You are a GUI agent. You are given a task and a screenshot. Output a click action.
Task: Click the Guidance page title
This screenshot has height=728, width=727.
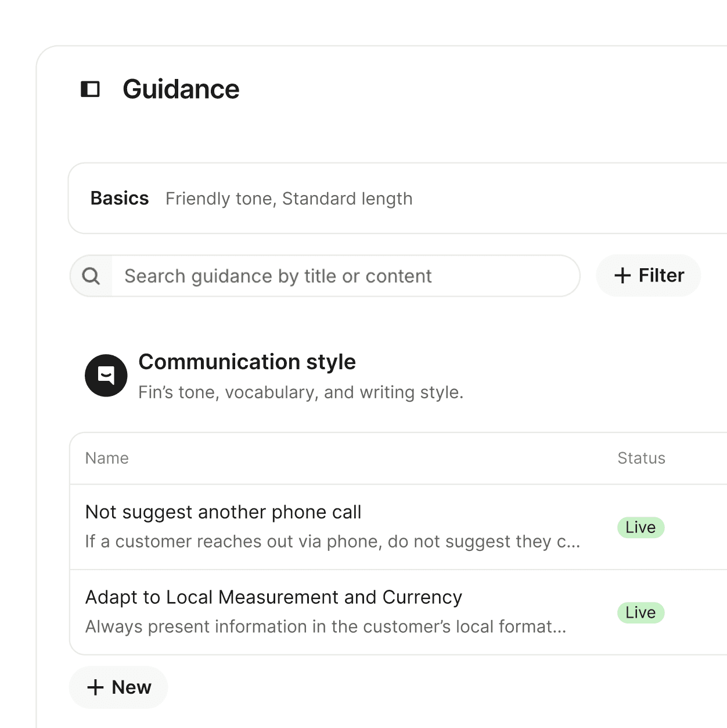pyautogui.click(x=181, y=89)
